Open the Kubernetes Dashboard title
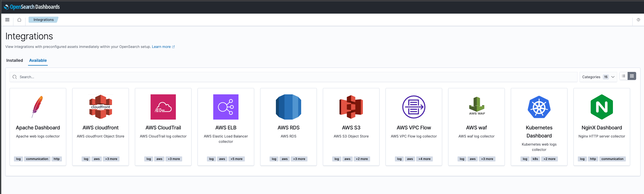This screenshot has width=644, height=194. pos(539,132)
